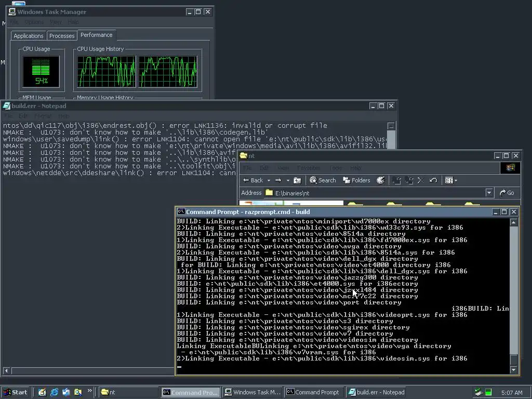Click the CPU Usage 54% gauge
Image resolution: width=532 pixels, height=399 pixels.
(x=41, y=72)
